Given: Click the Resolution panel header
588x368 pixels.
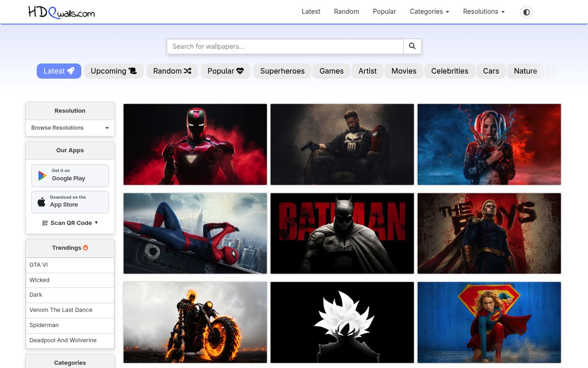Looking at the screenshot, I should click(70, 111).
